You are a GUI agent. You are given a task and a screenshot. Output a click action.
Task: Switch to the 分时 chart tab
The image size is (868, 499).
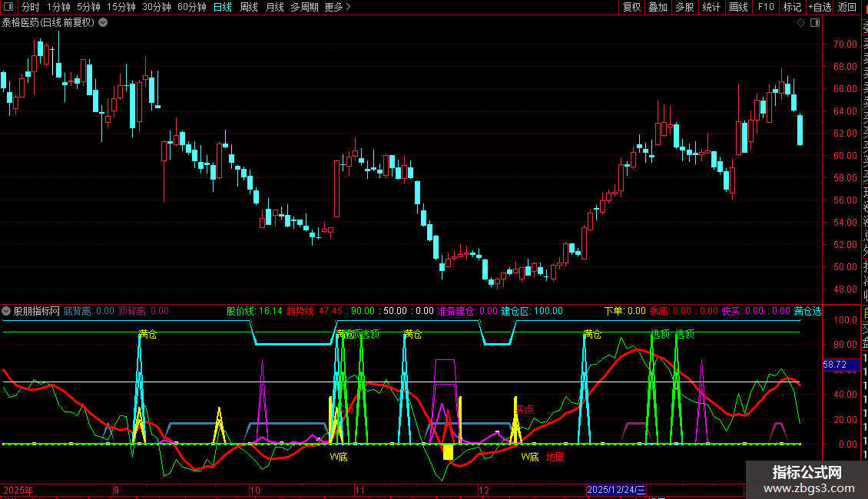pos(31,7)
